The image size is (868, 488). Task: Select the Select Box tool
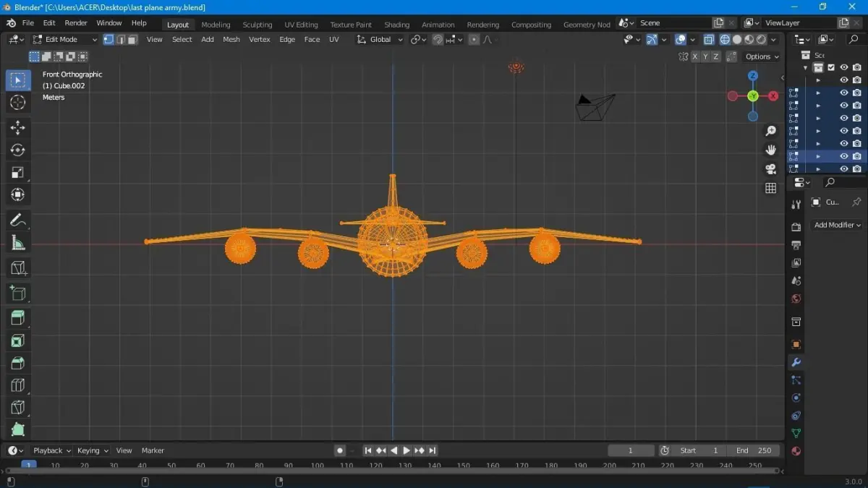(18, 80)
